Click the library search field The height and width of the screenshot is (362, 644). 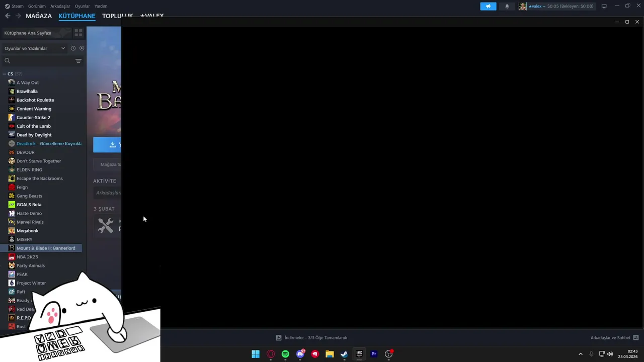tap(38, 61)
